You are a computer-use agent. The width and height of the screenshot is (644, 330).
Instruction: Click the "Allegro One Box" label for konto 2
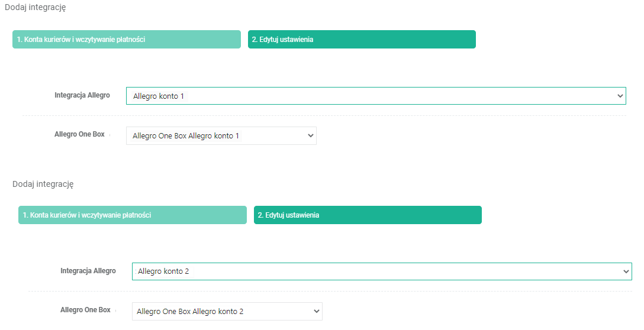point(85,310)
